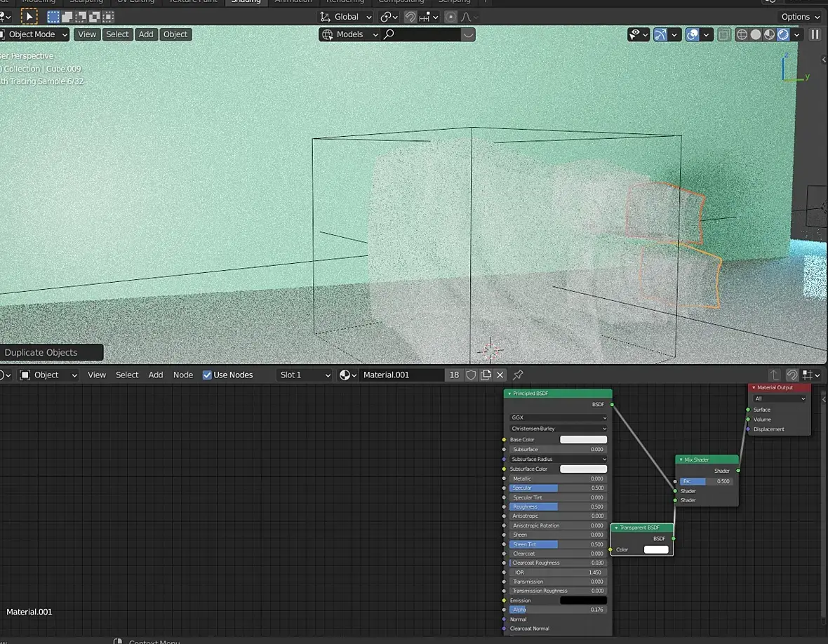The height and width of the screenshot is (644, 828).
Task: Toggle viewport overlays display
Action: [693, 34]
